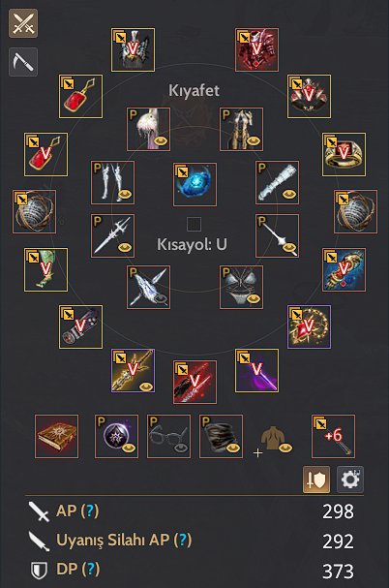Click the helmet equipment slot
389x588 pixels.
coord(133,49)
